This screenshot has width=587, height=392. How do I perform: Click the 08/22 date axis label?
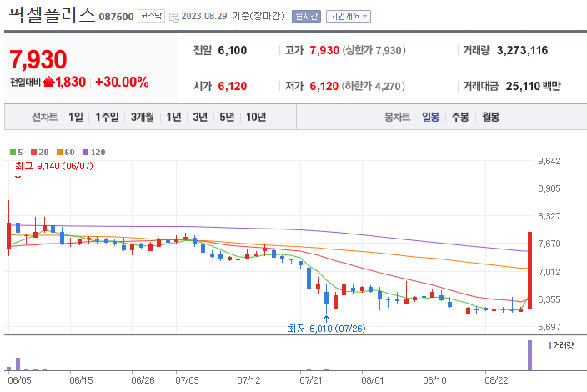click(x=496, y=380)
